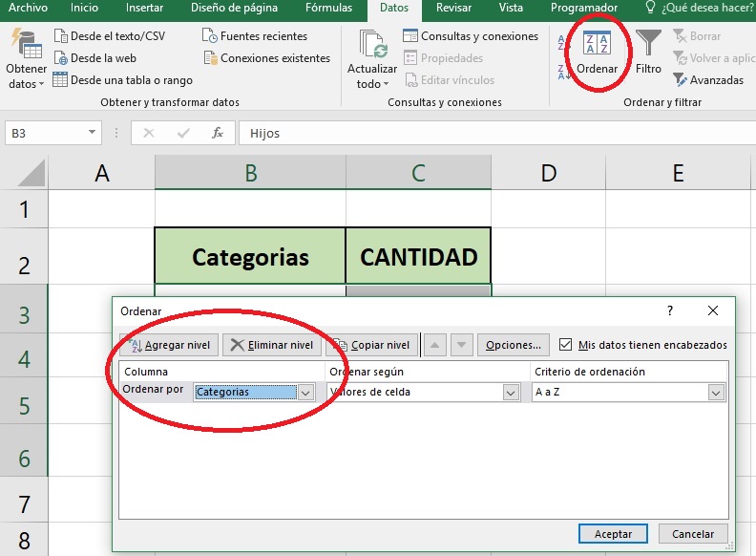Click the Actualizar todo refresh icon
Image resolution: width=756 pixels, height=556 pixels.
(372, 46)
